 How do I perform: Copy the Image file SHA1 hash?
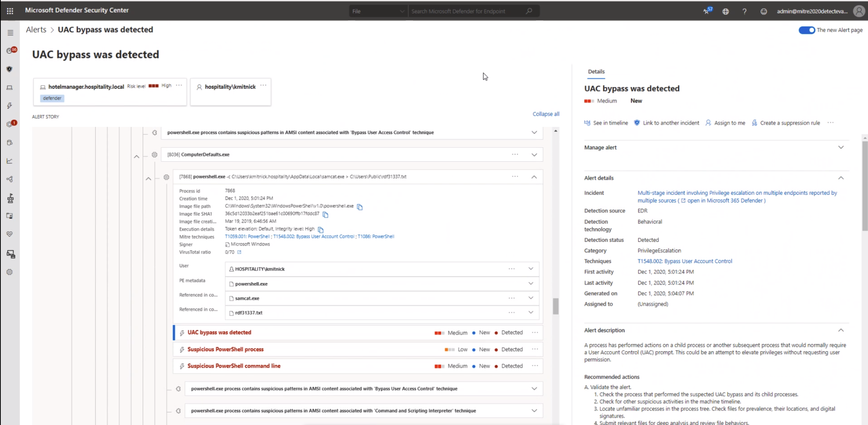tap(325, 214)
